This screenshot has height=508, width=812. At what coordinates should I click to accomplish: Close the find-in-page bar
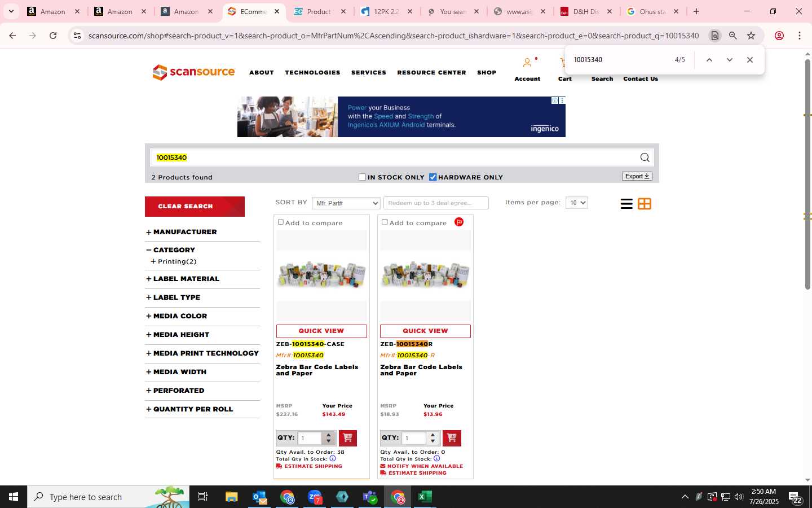tap(750, 60)
